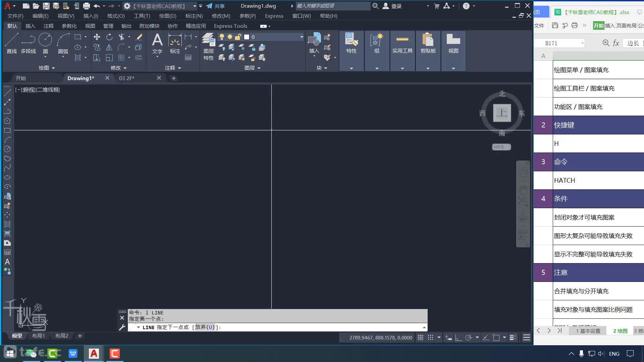Screen dimensions: 644x362
Task: Expand the 图层 panel dropdown
Action: (253, 68)
